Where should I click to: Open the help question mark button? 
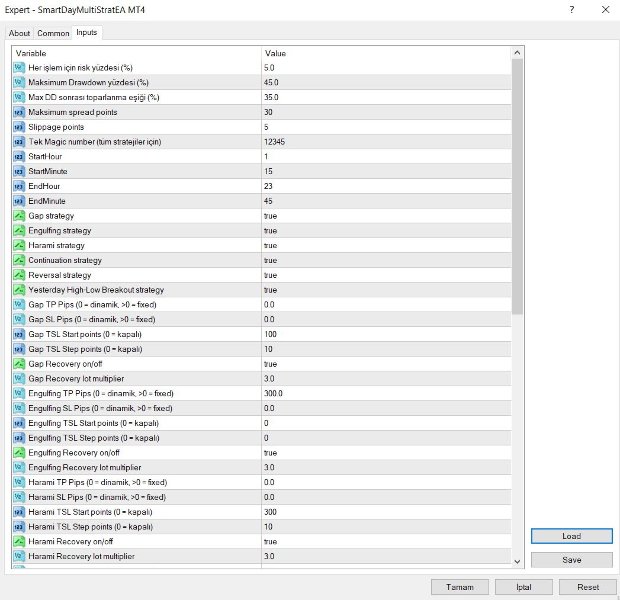click(x=572, y=9)
